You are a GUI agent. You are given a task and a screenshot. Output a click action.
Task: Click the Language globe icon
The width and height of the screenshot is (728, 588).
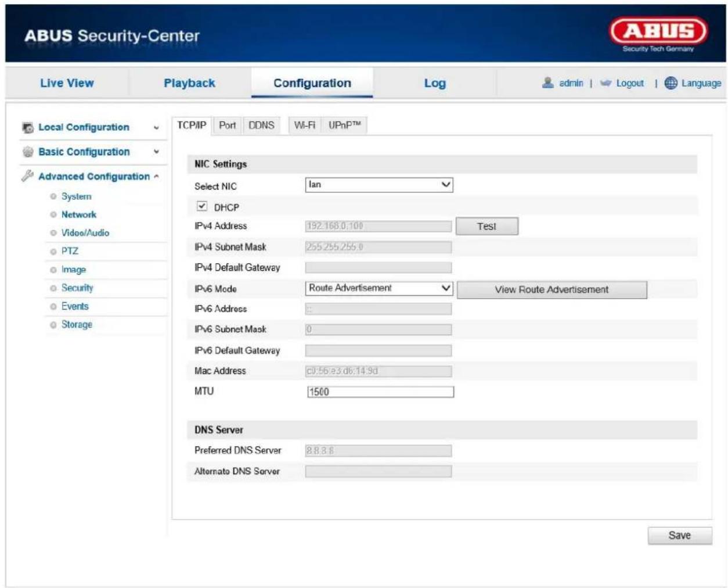(671, 83)
